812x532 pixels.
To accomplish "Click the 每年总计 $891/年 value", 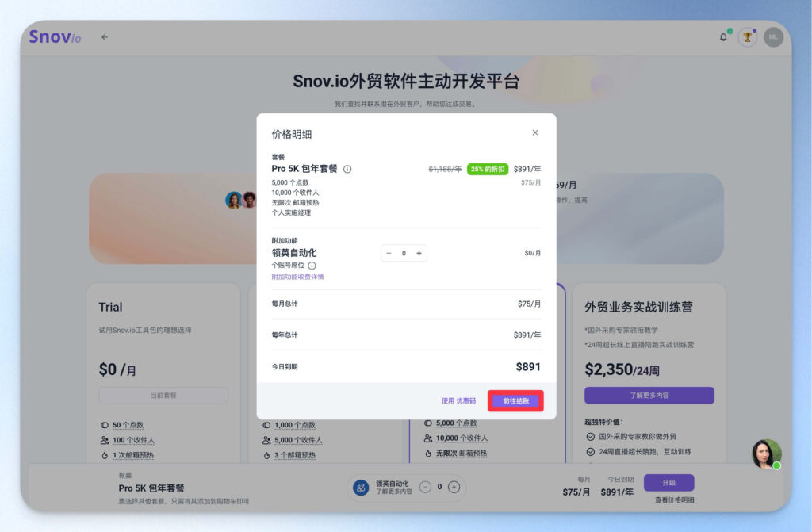I will tap(527, 335).
